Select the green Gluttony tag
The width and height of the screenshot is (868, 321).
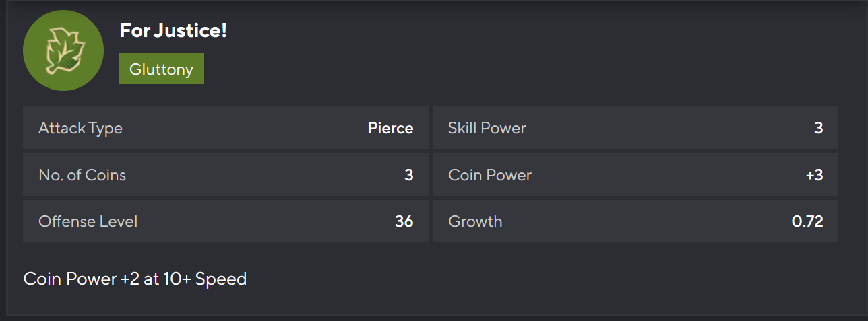point(161,69)
